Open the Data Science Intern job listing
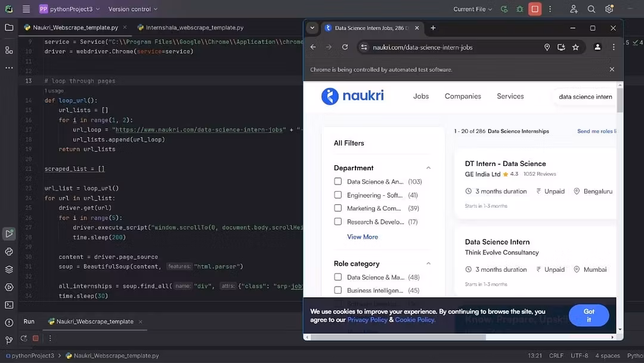The width and height of the screenshot is (644, 363). pos(497,242)
